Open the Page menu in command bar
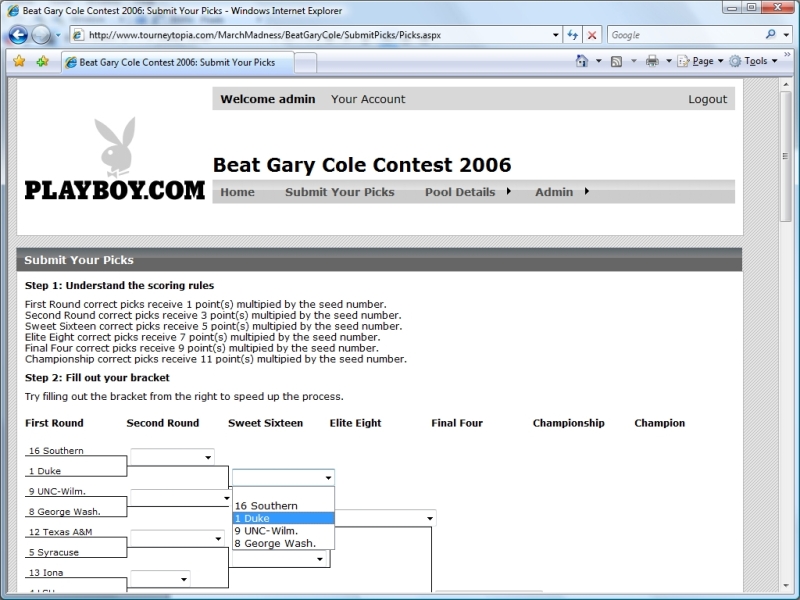 [700, 61]
